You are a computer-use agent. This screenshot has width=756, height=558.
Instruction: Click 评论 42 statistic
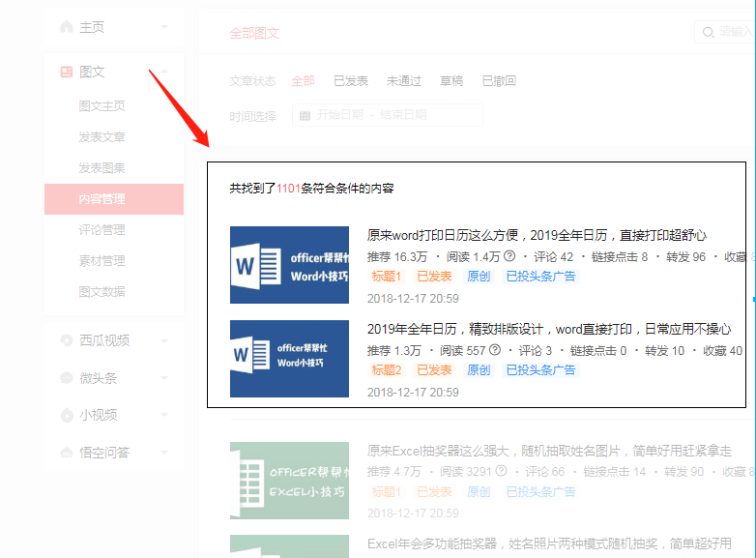[x=554, y=256]
